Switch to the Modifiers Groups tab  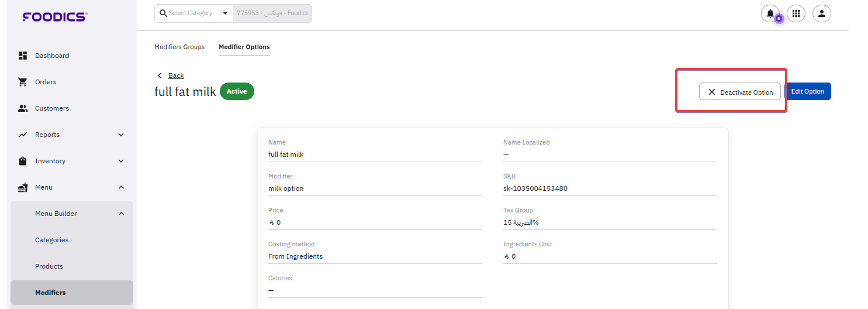[179, 47]
